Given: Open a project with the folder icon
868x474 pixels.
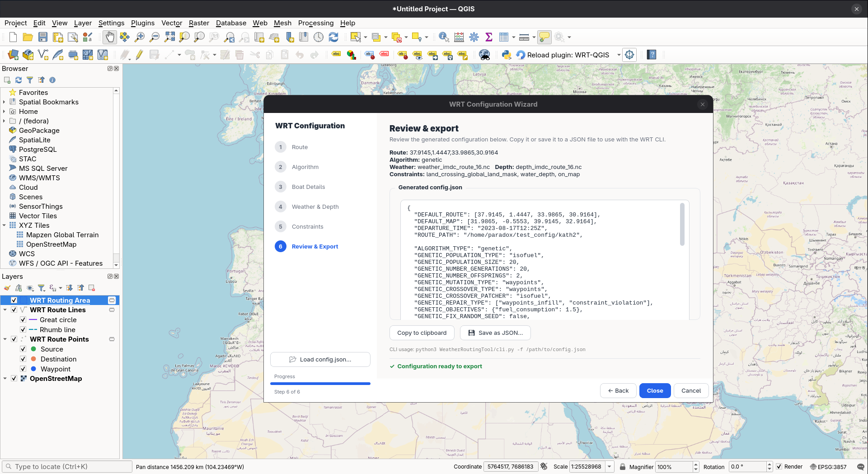Looking at the screenshot, I should tap(28, 37).
